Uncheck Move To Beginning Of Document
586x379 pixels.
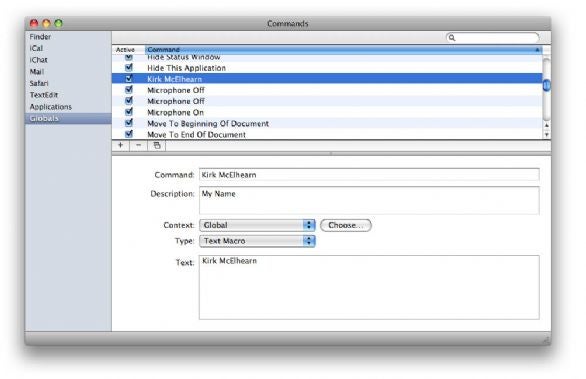tap(129, 123)
